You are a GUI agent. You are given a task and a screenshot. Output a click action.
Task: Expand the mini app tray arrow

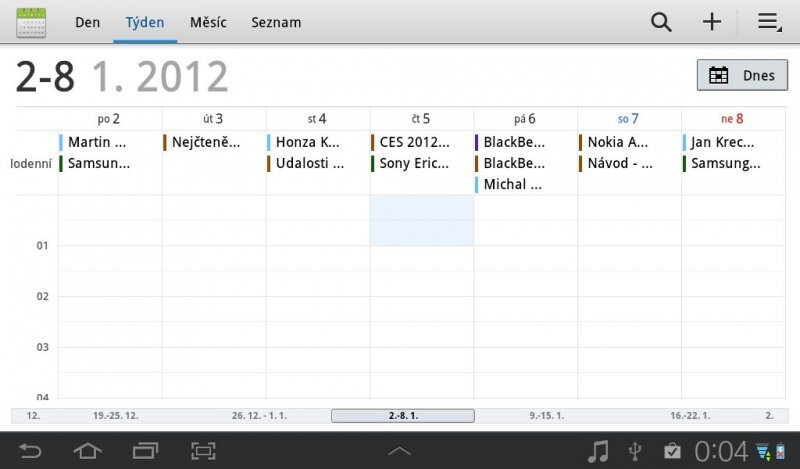coord(399,451)
